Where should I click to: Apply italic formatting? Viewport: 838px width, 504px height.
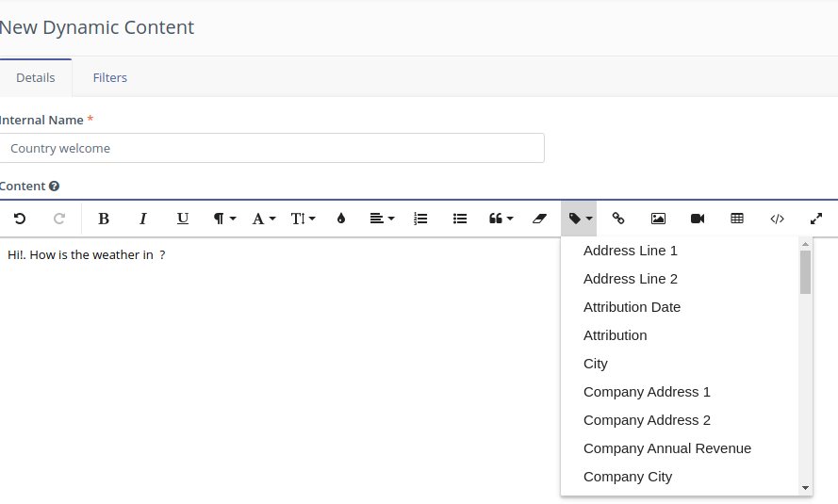[x=143, y=219]
